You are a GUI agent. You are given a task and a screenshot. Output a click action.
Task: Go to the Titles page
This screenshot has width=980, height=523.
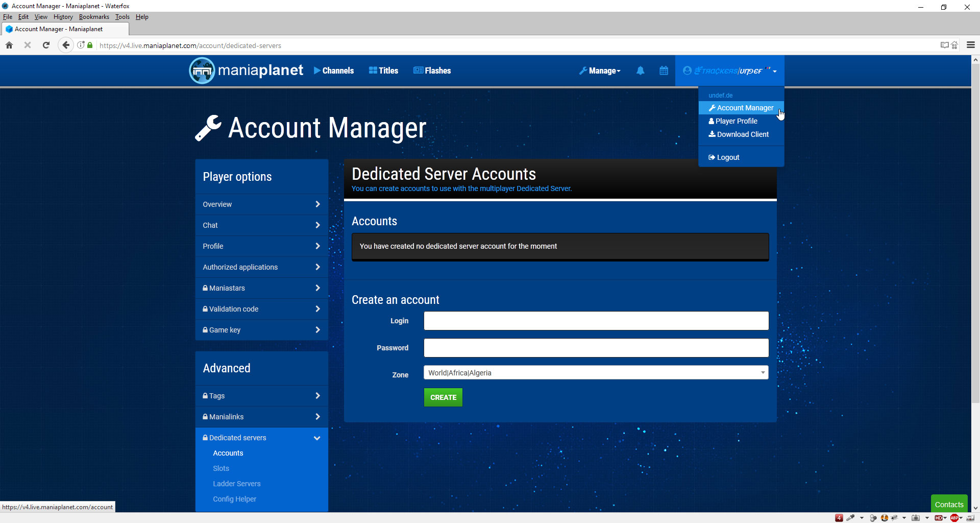(x=383, y=70)
